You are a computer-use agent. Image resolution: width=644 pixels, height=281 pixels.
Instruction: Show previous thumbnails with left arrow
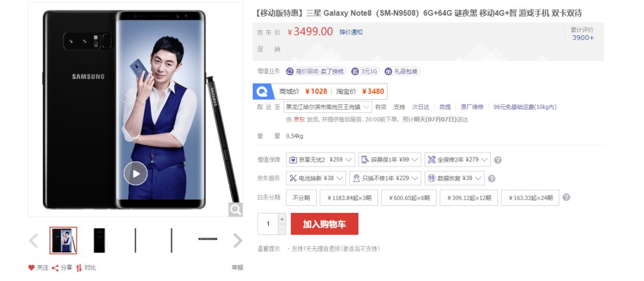(33, 241)
